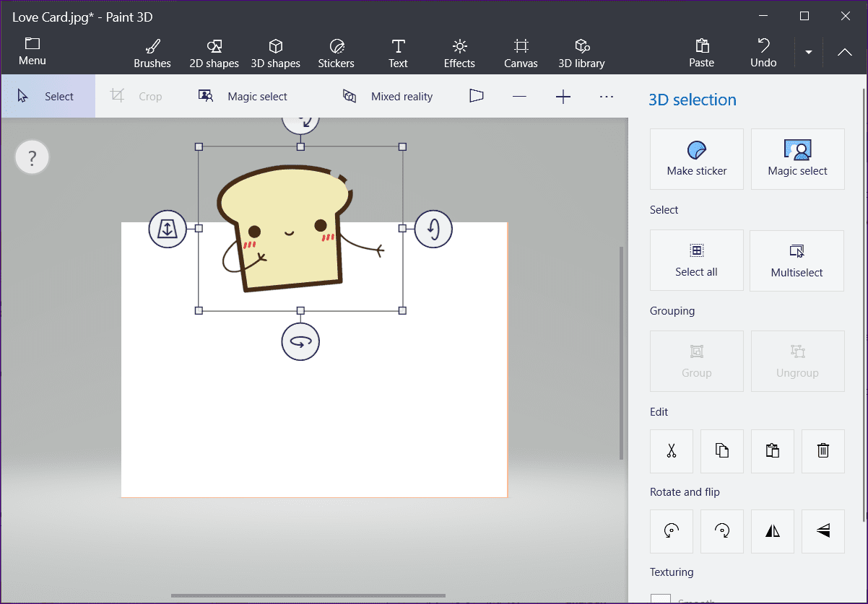Click the Make sticker button
Viewport: 868px width, 604px height.
click(697, 159)
